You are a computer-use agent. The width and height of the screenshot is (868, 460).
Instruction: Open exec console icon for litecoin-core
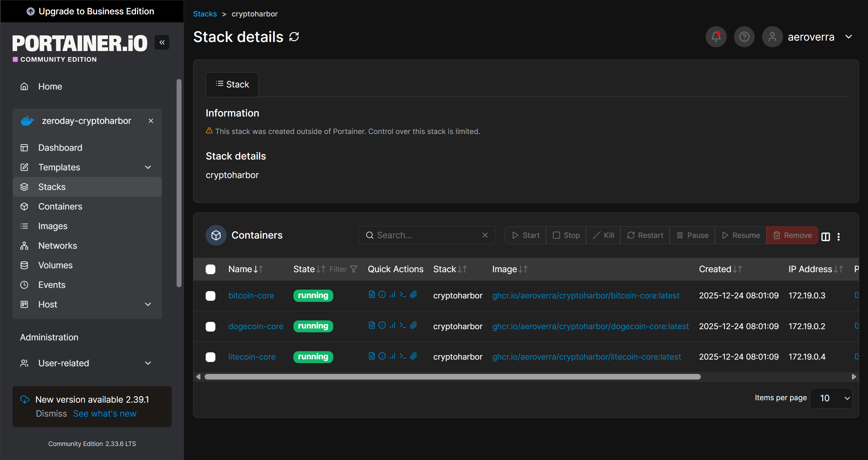403,356
